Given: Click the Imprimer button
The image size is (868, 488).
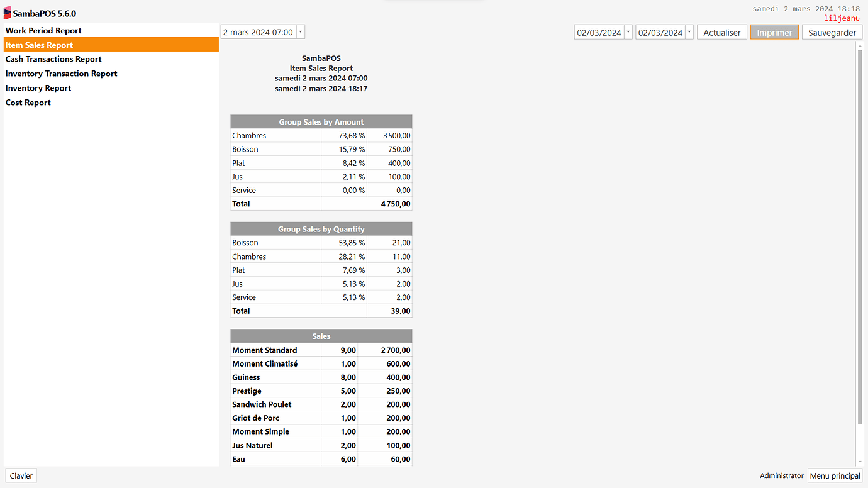Looking at the screenshot, I should (774, 31).
